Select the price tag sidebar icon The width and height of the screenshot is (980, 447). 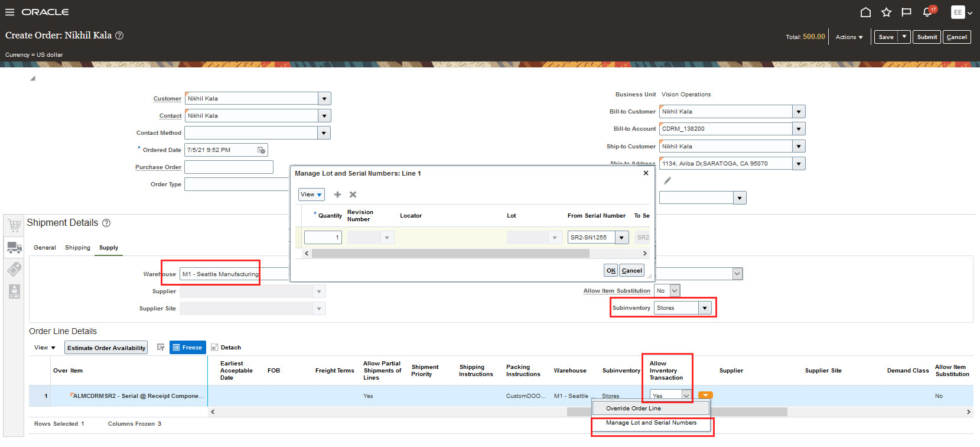[x=15, y=269]
